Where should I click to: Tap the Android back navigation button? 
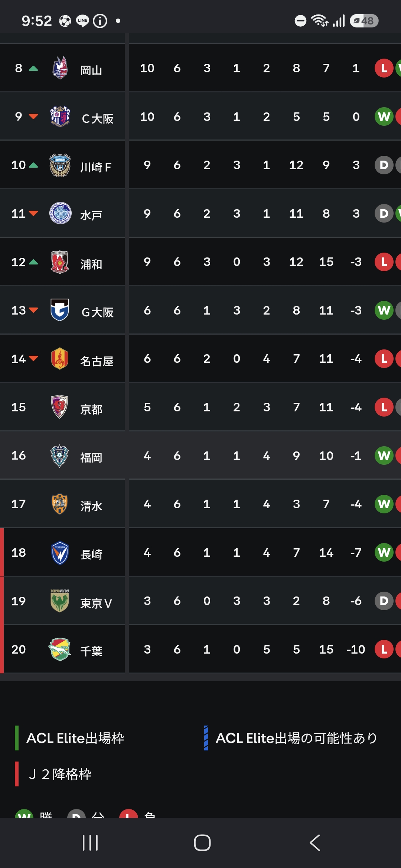315,843
